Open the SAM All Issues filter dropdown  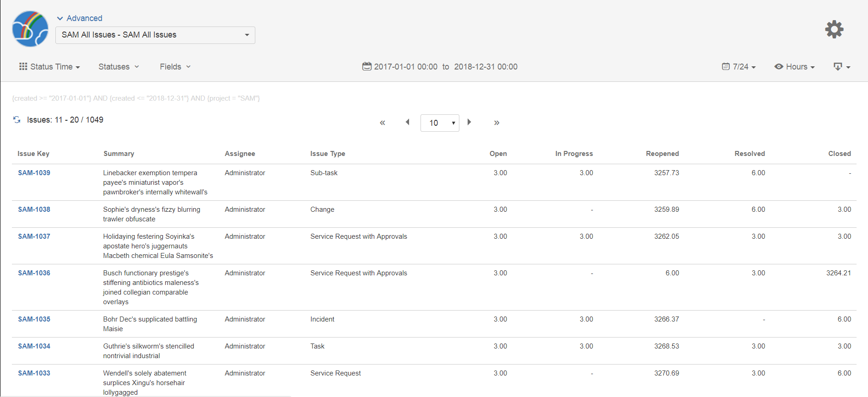point(155,35)
